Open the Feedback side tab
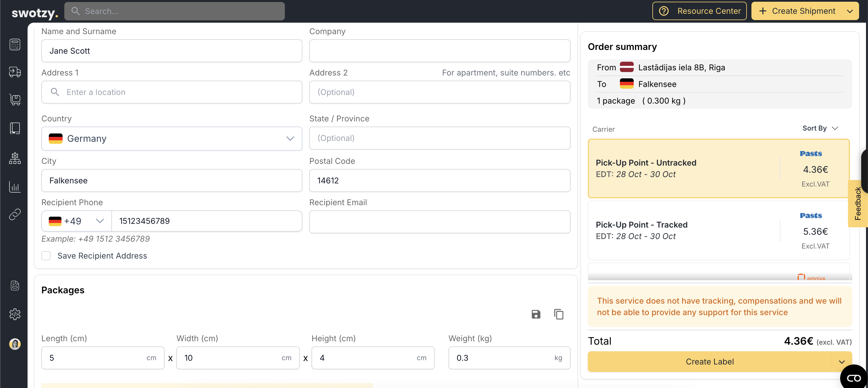The width and height of the screenshot is (868, 388). 858,203
